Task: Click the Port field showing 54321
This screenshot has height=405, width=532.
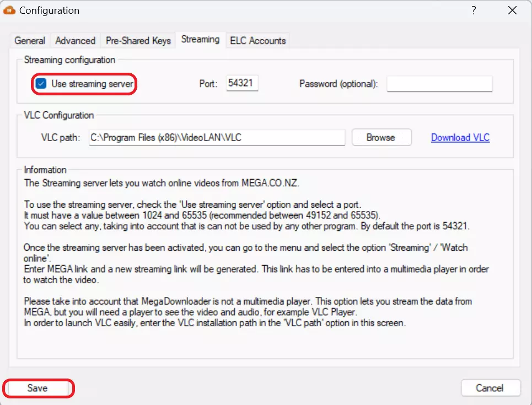Action: coord(242,83)
